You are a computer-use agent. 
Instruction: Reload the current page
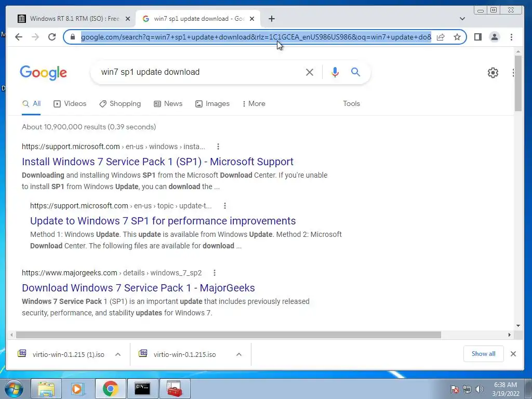52,37
